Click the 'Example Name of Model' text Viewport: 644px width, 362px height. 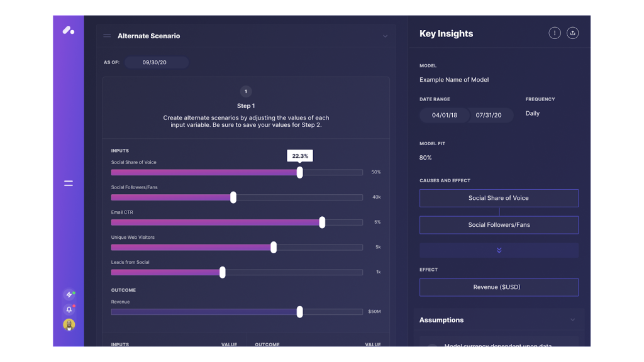click(x=454, y=80)
